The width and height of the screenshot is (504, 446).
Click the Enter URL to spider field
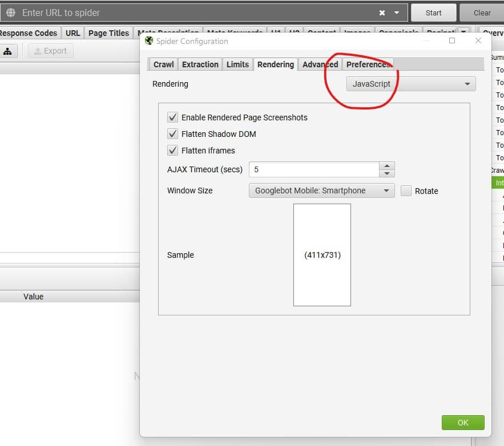pyautogui.click(x=171, y=12)
